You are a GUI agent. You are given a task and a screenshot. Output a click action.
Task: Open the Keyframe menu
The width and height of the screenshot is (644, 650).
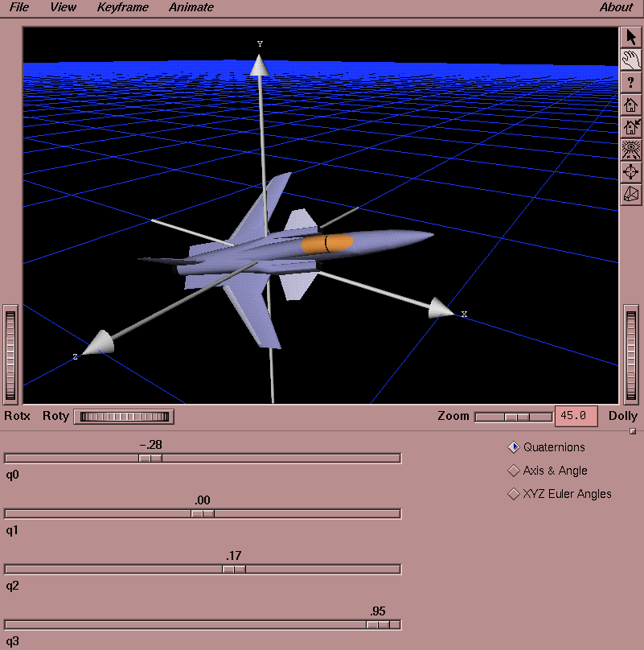(123, 7)
